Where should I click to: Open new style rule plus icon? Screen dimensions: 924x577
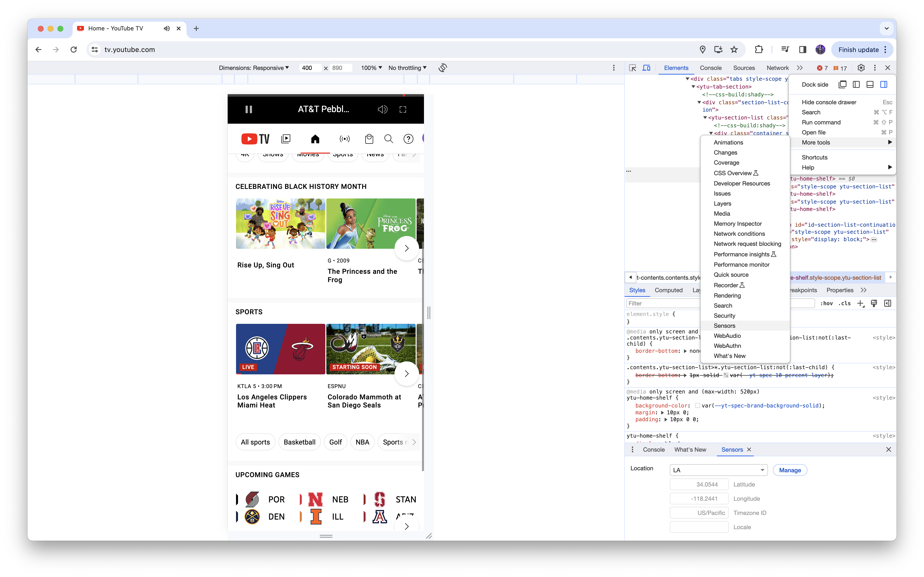(x=860, y=303)
